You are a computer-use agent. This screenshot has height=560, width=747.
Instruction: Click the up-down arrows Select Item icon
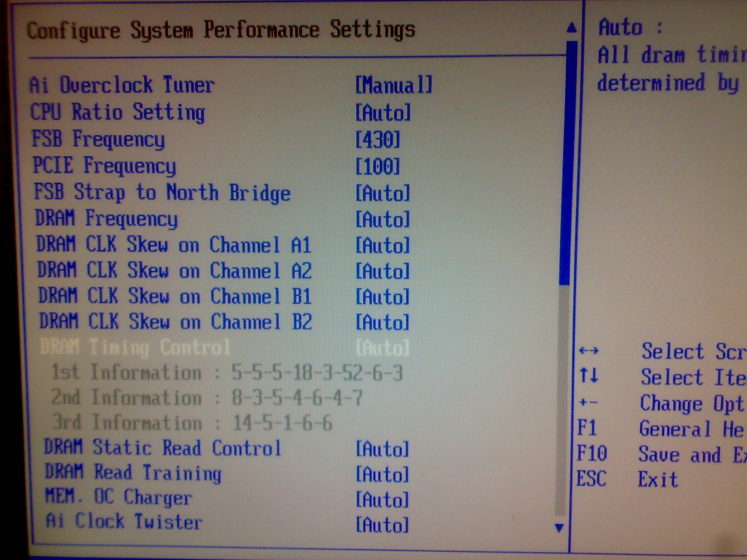click(x=589, y=375)
